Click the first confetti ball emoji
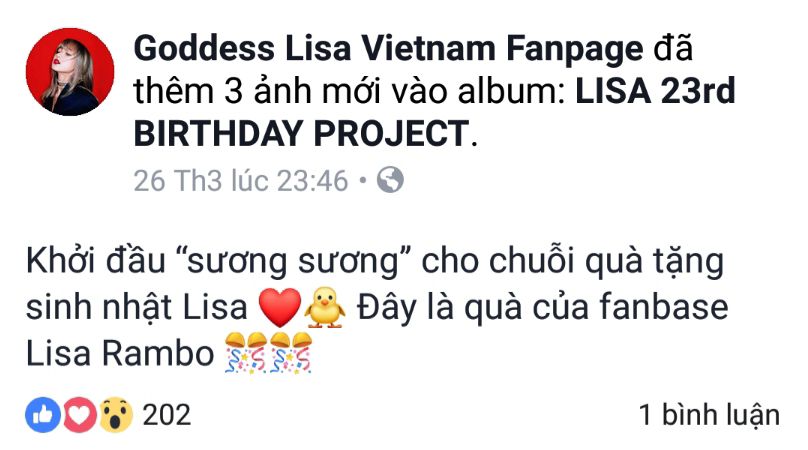Screen dimensions: 808x450 (246, 353)
